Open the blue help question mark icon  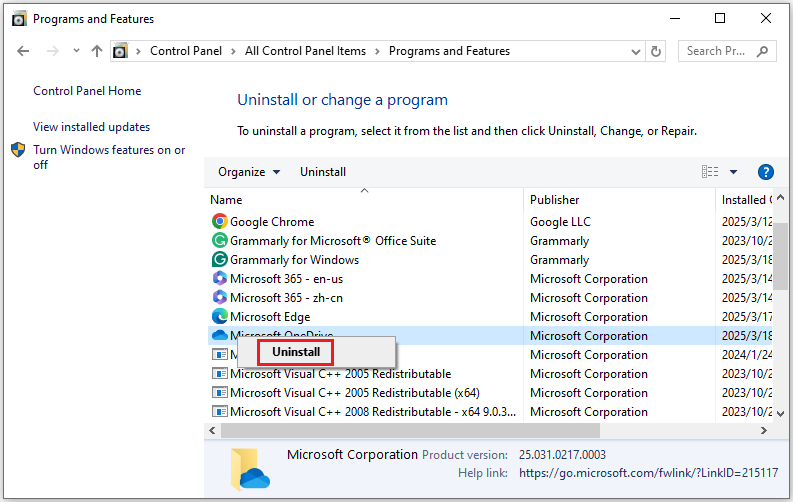[766, 172]
